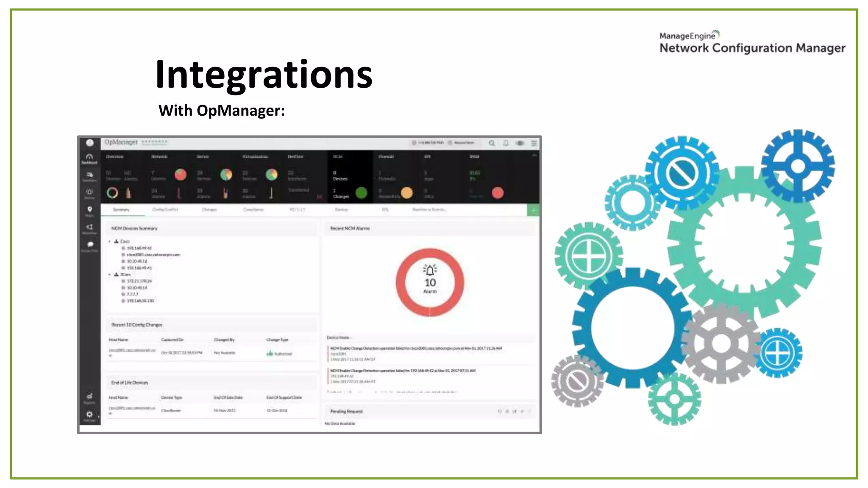Click the round OpManager logo at top-left
The width and height of the screenshot is (868, 488).
pyautogui.click(x=89, y=143)
